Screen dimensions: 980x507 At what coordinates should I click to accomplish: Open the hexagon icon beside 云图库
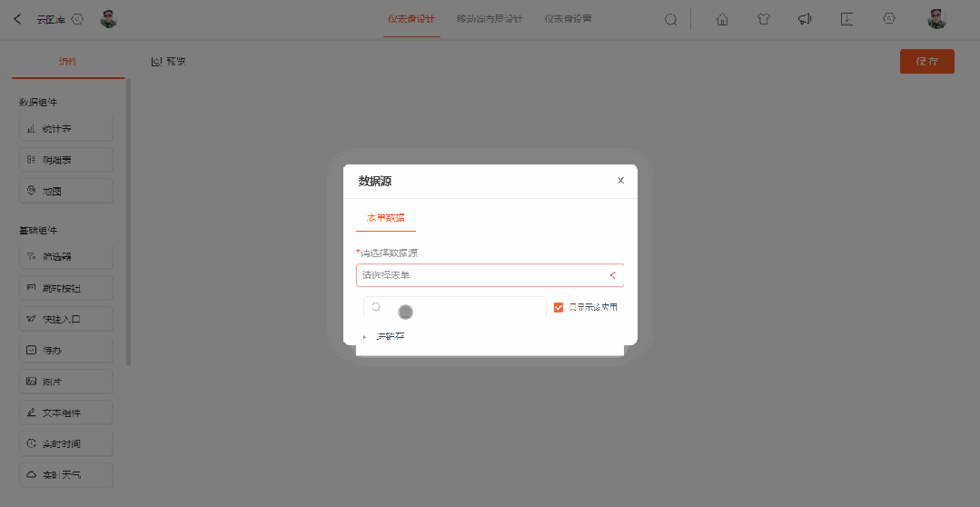point(77,19)
